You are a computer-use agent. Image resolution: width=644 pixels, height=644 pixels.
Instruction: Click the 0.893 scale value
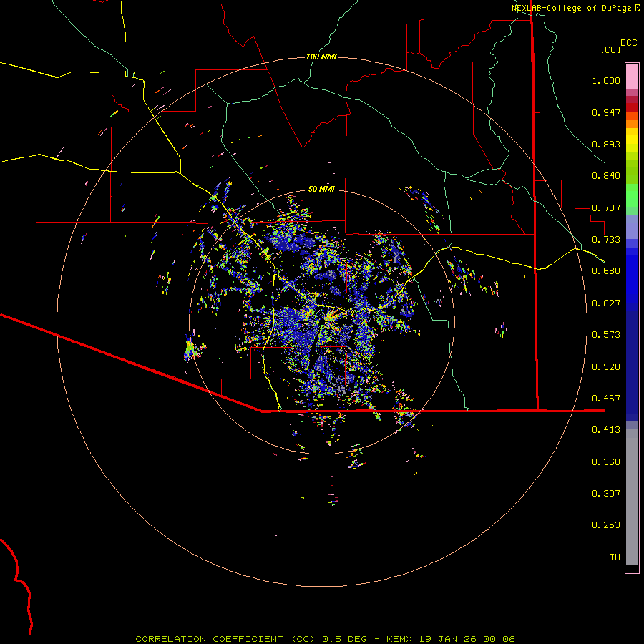click(x=606, y=144)
